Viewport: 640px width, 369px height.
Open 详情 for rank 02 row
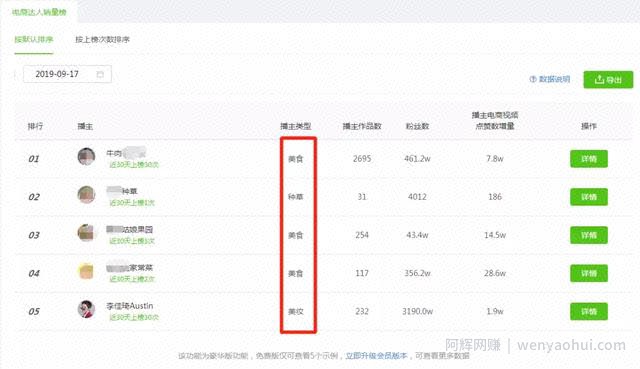pyautogui.click(x=589, y=197)
